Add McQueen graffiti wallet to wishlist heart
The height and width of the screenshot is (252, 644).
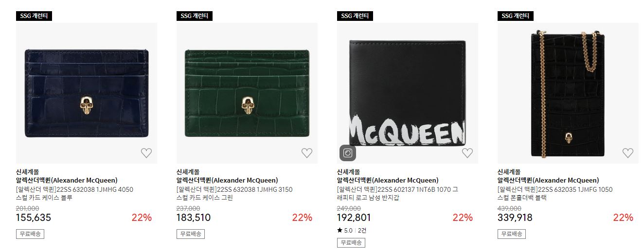467,153
